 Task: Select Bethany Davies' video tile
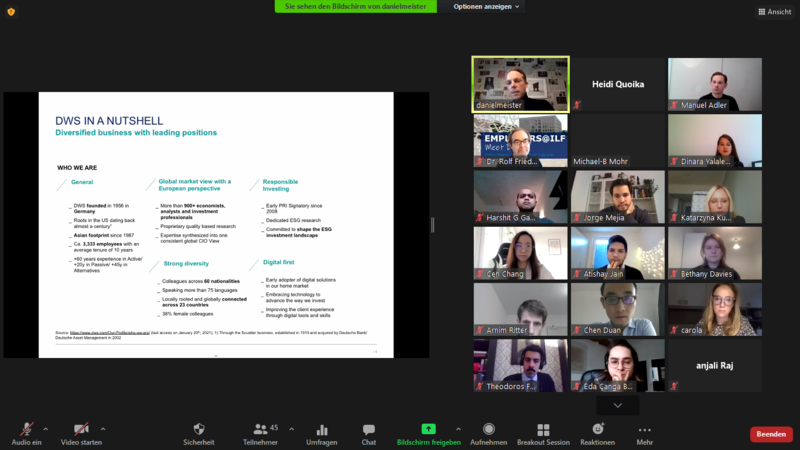click(715, 253)
